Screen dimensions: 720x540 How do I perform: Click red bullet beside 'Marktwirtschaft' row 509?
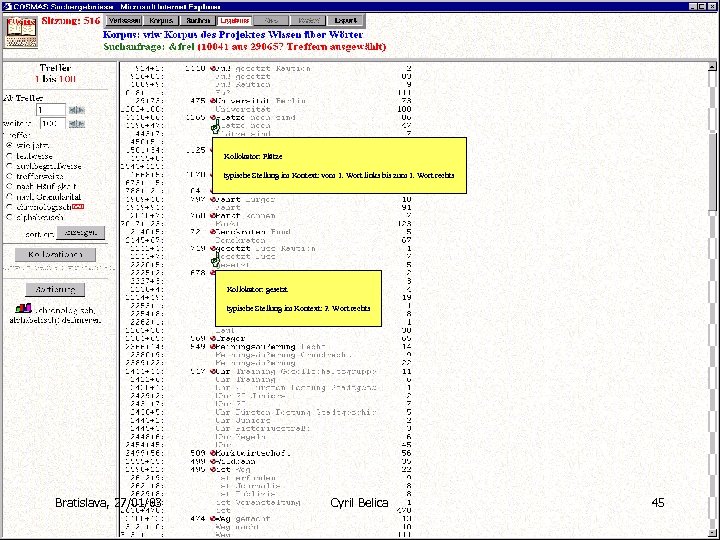pos(213,453)
